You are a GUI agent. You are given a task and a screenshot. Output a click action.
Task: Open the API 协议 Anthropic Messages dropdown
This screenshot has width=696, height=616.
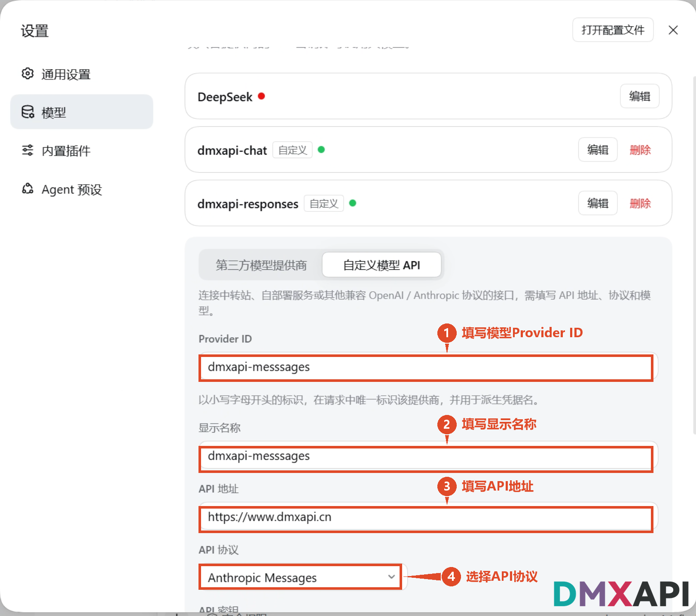tap(301, 577)
